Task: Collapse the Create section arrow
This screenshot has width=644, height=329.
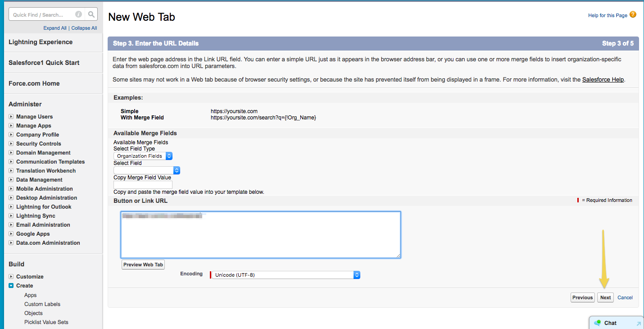Action: tap(11, 286)
